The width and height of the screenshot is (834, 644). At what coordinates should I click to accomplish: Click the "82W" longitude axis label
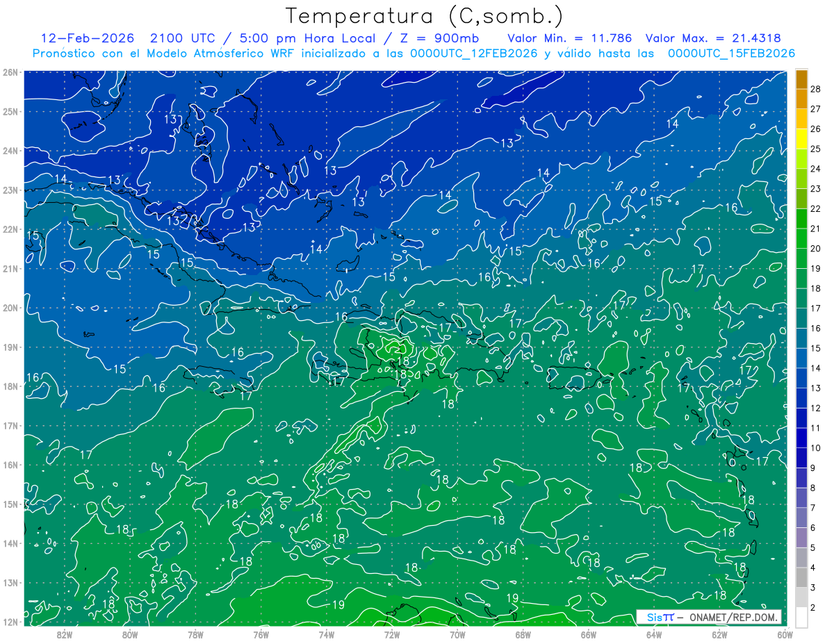pos(65,634)
